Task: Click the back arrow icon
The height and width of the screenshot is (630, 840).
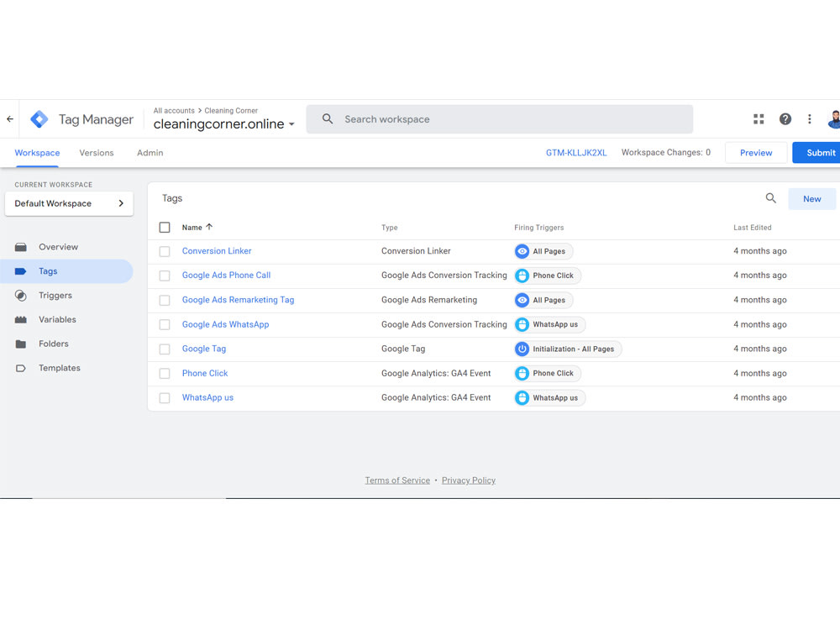Action: point(10,119)
